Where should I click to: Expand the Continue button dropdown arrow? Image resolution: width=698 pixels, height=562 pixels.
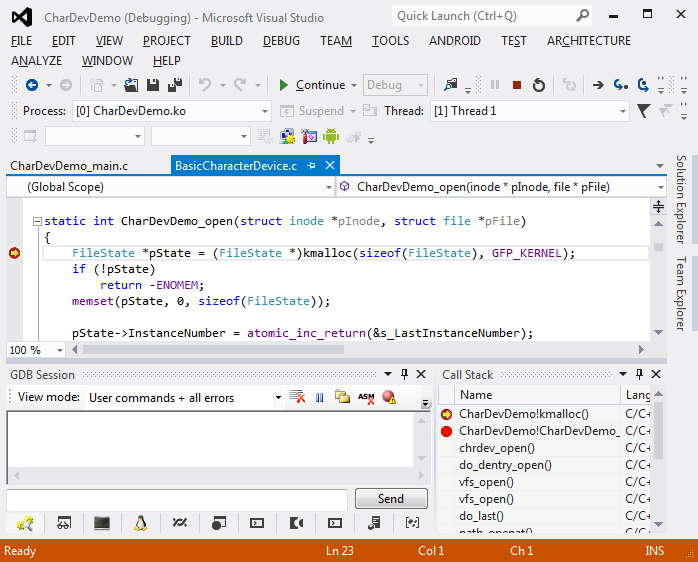(x=354, y=85)
